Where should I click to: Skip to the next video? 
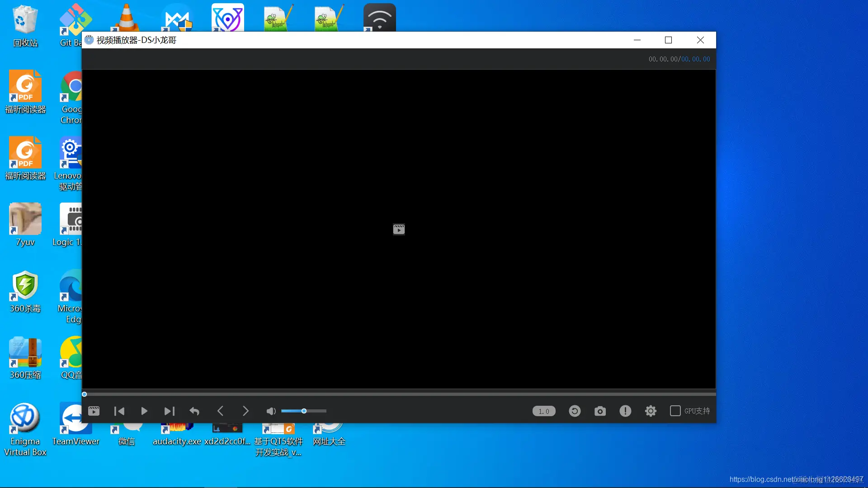(x=169, y=411)
